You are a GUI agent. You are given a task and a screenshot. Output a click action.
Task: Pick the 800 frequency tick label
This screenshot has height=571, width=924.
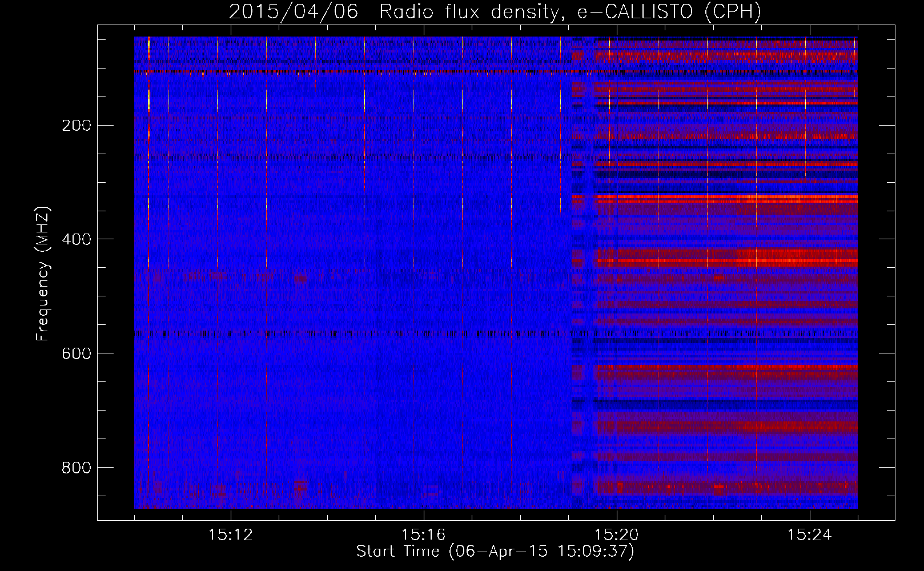(x=77, y=468)
